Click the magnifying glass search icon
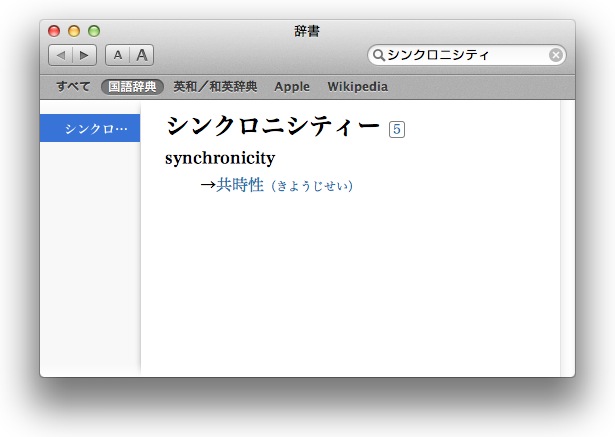The image size is (615, 437). point(379,55)
